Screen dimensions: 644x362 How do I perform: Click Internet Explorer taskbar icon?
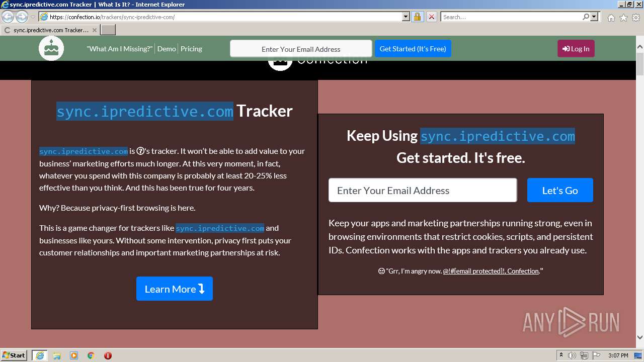pyautogui.click(x=39, y=355)
